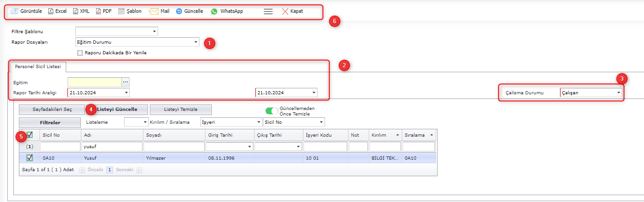Screen dimensions: 644x202
Task: Click cell 0A10 in Sicil No column
Action: pyautogui.click(x=60, y=158)
